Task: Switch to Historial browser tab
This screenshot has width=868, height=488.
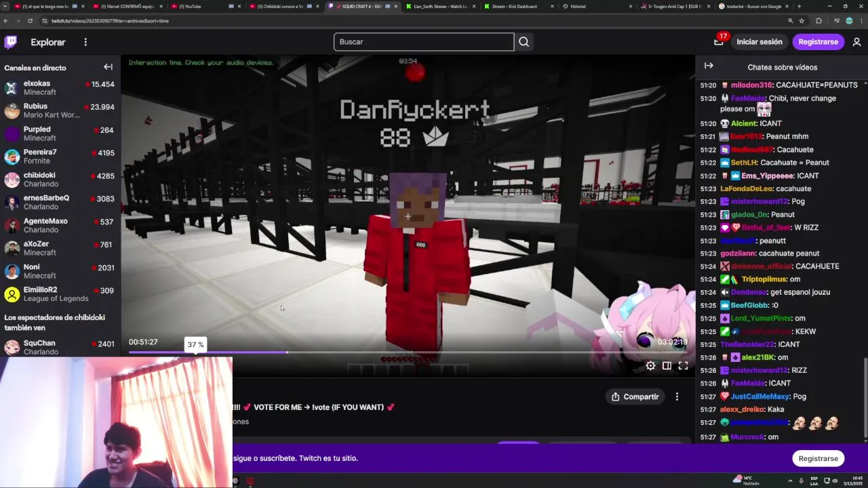Action: click(x=597, y=6)
